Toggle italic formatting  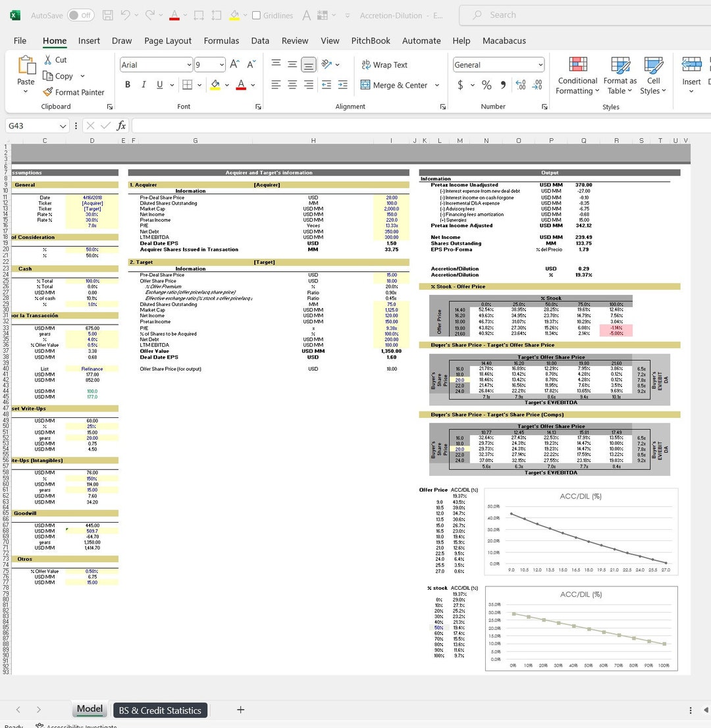[144, 86]
